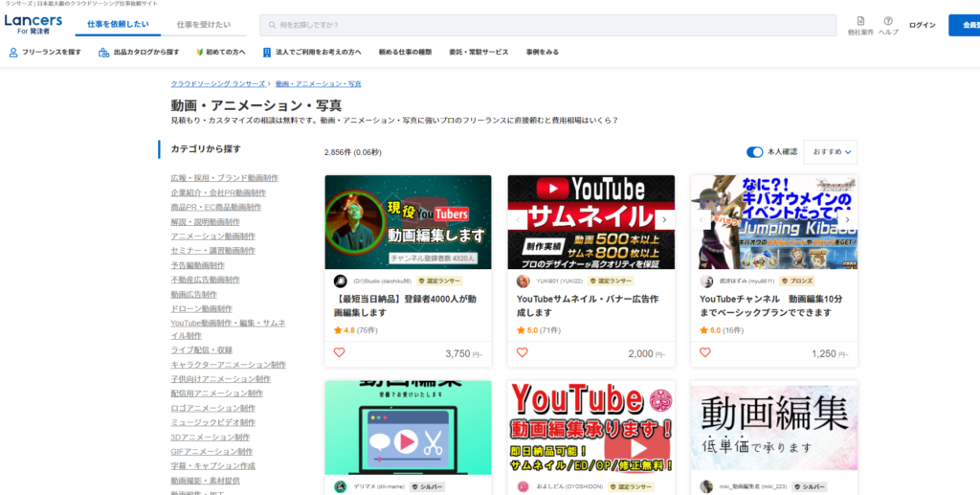Open ドローン動画制作 category
This screenshot has width=980, height=495.
pos(202,308)
